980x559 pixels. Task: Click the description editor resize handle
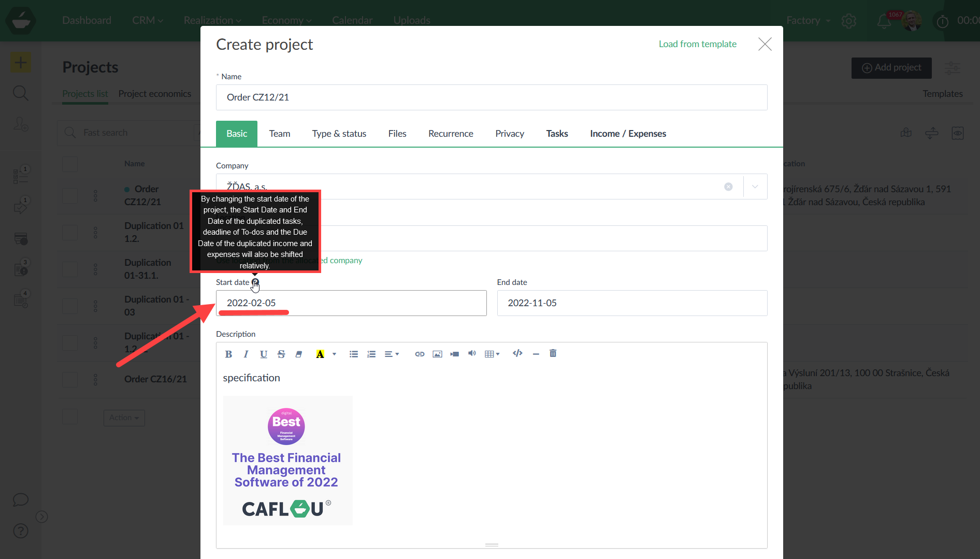(492, 545)
